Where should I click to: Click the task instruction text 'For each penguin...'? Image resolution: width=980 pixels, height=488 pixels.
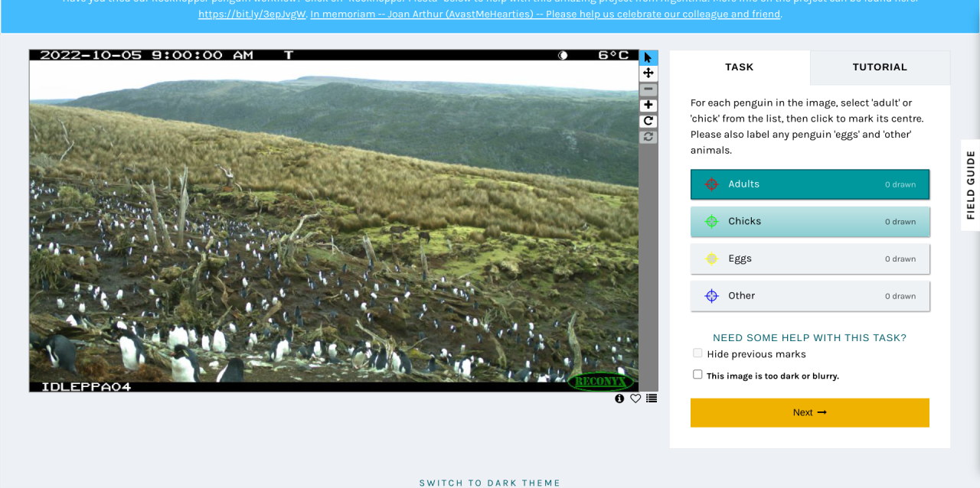pyautogui.click(x=807, y=126)
